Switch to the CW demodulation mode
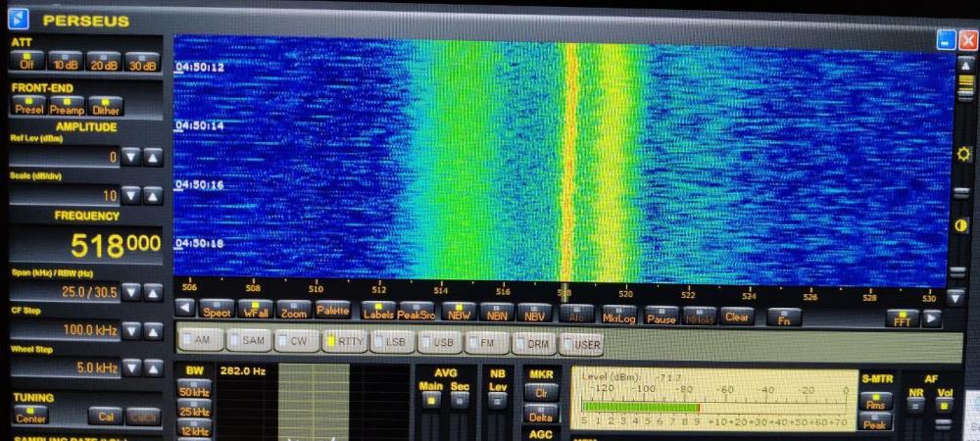 click(x=295, y=342)
